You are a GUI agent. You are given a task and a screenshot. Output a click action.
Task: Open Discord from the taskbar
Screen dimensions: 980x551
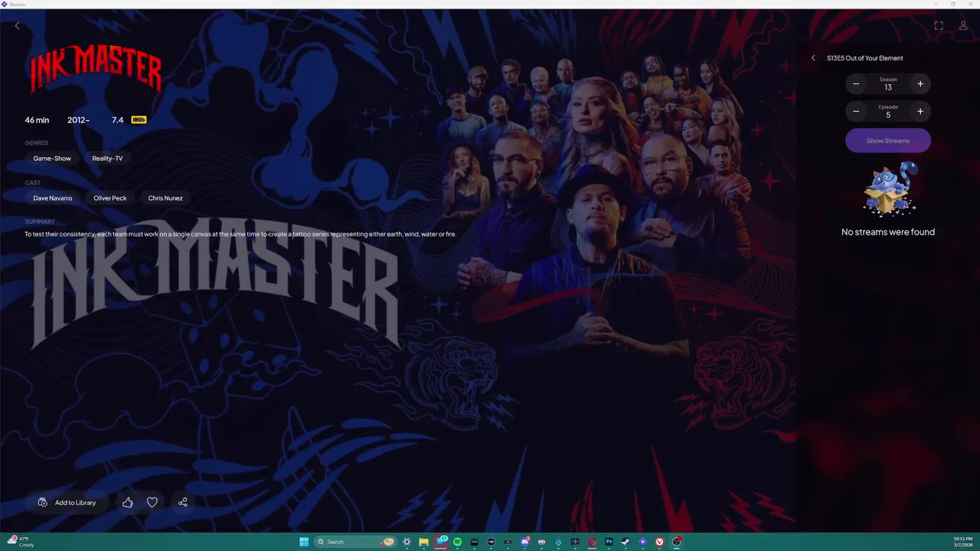pyautogui.click(x=524, y=542)
